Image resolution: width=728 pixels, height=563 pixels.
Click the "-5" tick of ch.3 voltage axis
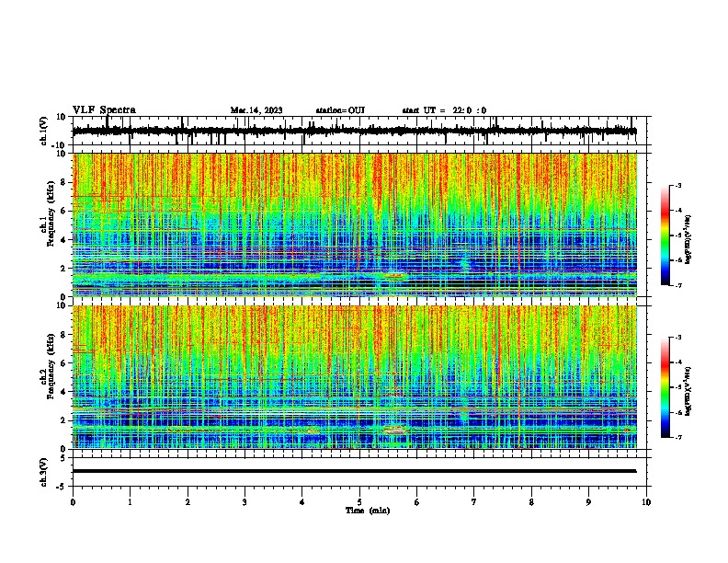pos(63,487)
